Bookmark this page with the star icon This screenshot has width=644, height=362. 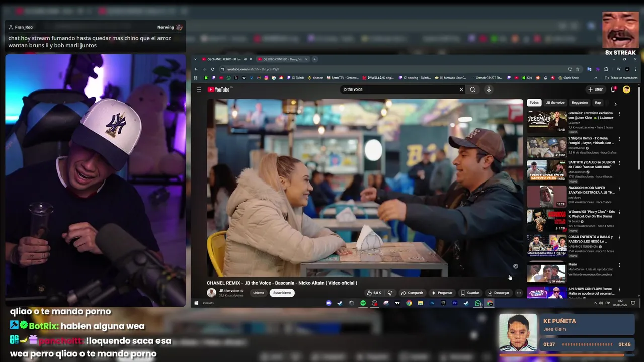578,69
